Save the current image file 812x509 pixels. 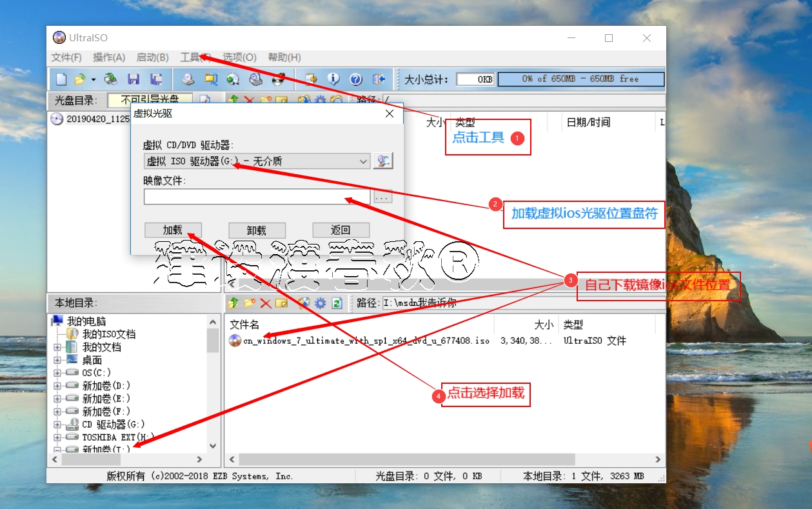[x=135, y=79]
